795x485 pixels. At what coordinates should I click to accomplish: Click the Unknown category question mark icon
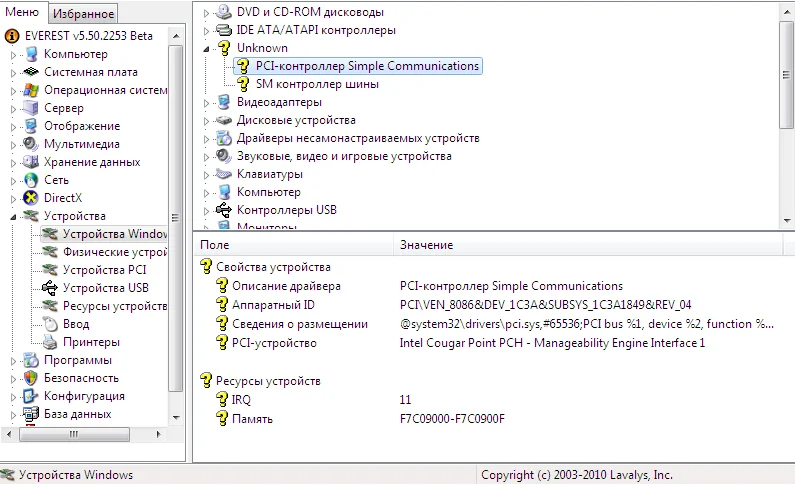pyautogui.click(x=224, y=48)
